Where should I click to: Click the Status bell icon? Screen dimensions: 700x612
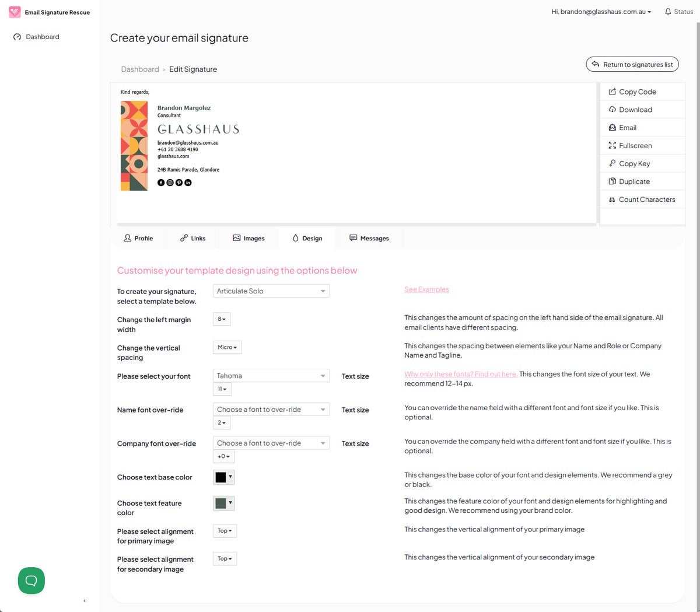click(x=668, y=12)
